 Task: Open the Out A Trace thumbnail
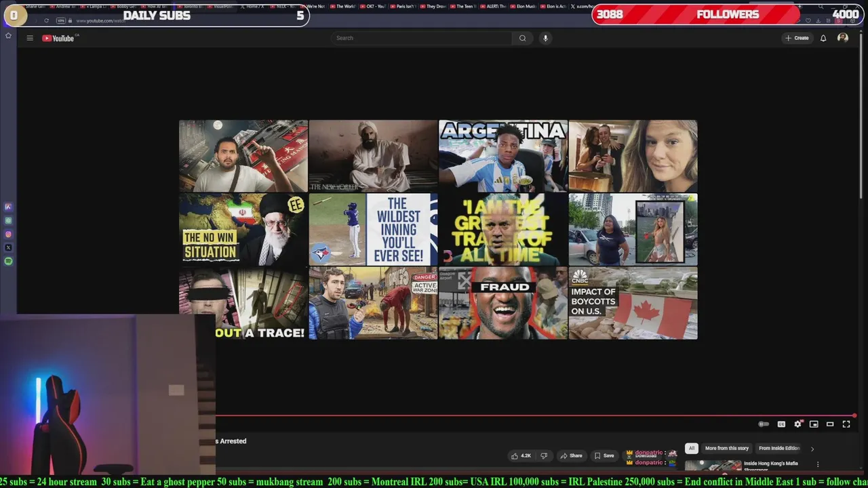pyautogui.click(x=243, y=303)
